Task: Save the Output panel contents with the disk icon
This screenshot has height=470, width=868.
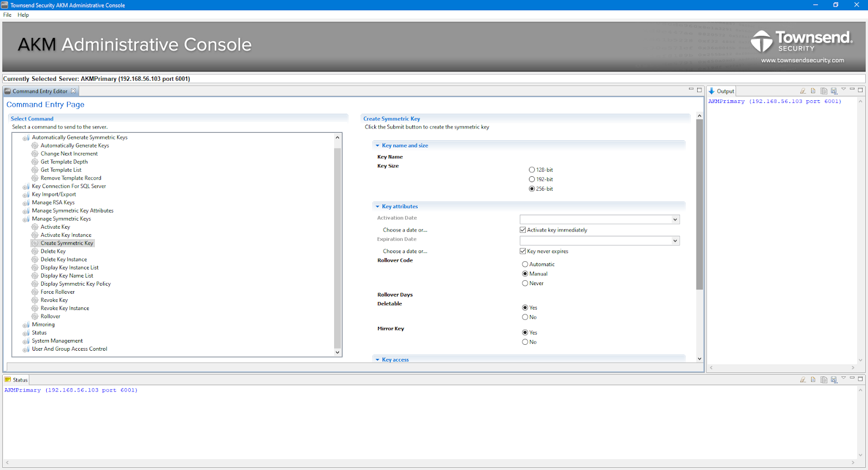Action: tap(834, 91)
